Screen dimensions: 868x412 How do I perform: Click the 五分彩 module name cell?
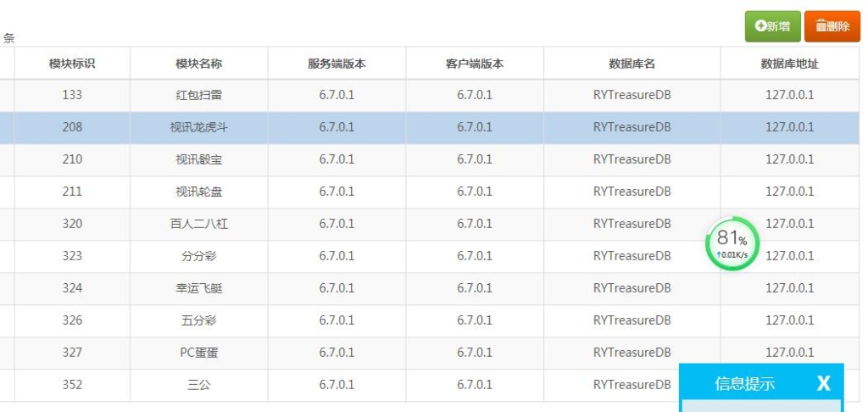(198, 320)
